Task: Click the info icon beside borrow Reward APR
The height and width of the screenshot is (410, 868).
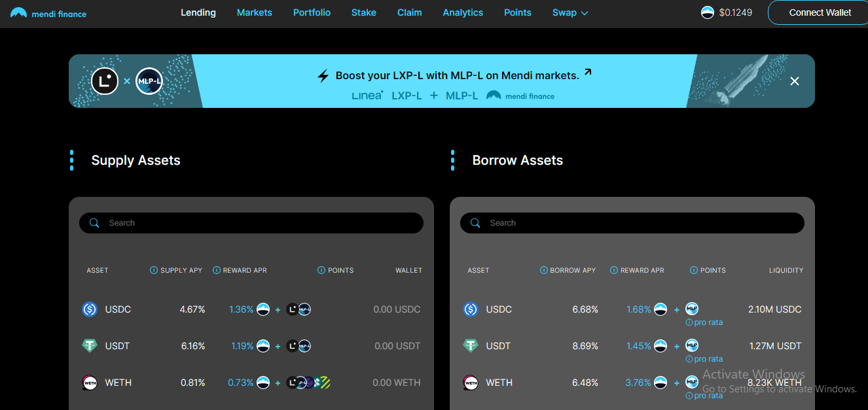Action: pos(613,270)
